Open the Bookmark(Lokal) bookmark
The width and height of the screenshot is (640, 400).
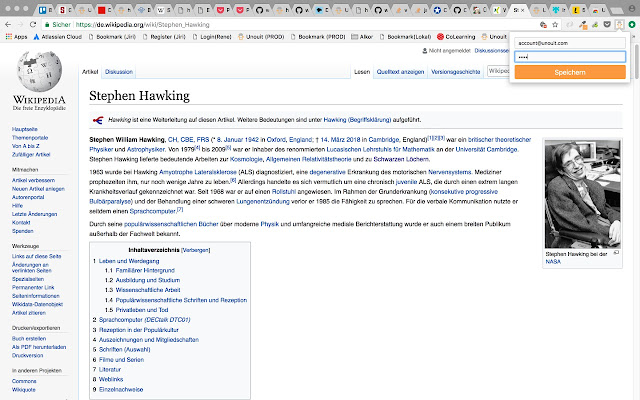pos(405,37)
